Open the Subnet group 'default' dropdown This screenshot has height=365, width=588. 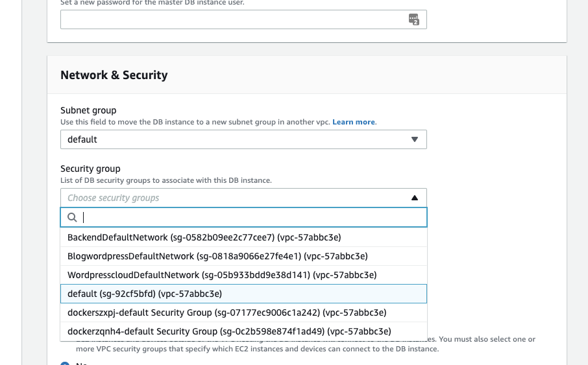click(243, 139)
